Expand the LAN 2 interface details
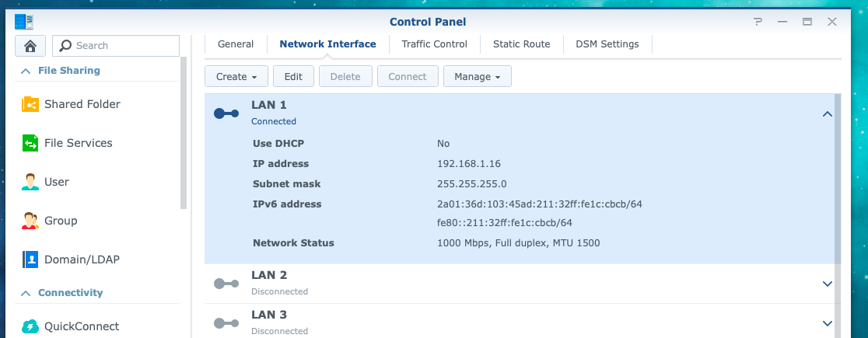 827,284
